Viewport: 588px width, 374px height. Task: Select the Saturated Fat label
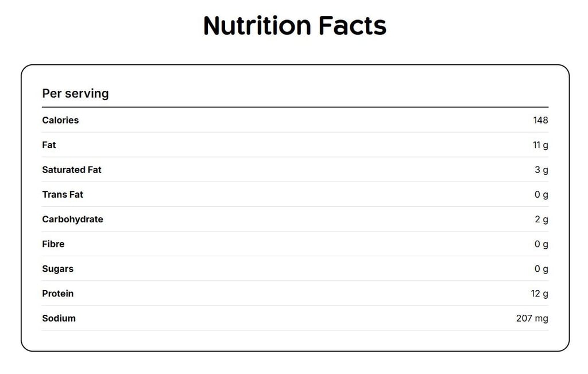[x=72, y=169]
